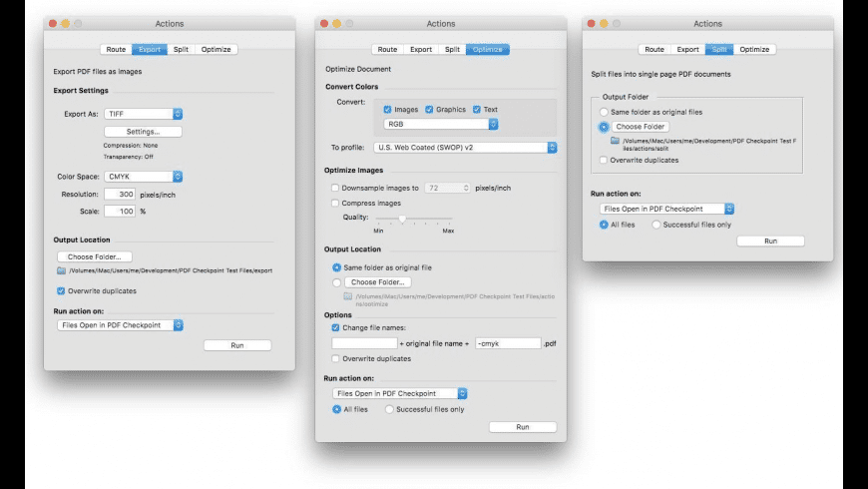Viewport: 868px width, 489px height.
Task: Click Scale field showing 100
Action: (x=120, y=211)
